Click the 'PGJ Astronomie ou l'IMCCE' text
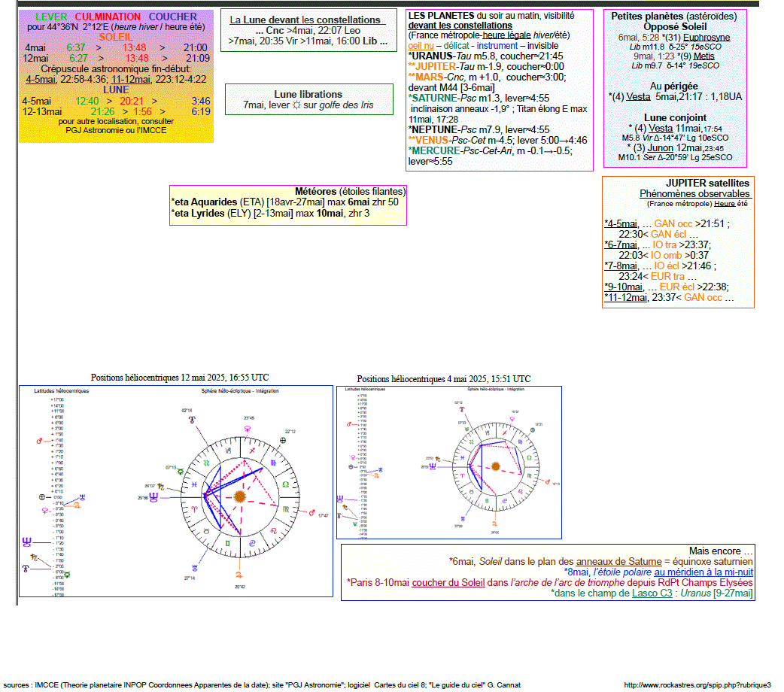Image resolution: width=784 pixels, height=692 pixels. point(116,130)
